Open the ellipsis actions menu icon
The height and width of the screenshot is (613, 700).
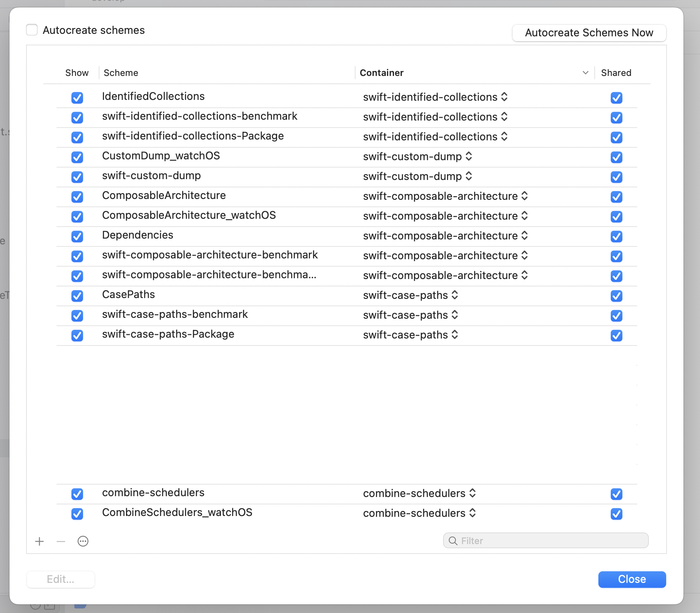[x=83, y=541]
